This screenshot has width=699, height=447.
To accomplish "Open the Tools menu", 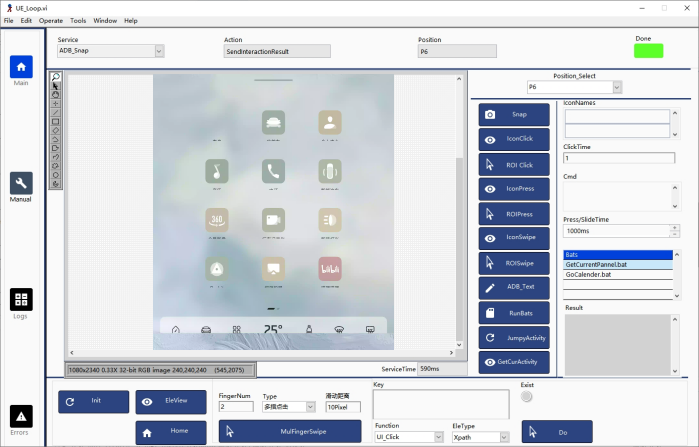I will [78, 20].
